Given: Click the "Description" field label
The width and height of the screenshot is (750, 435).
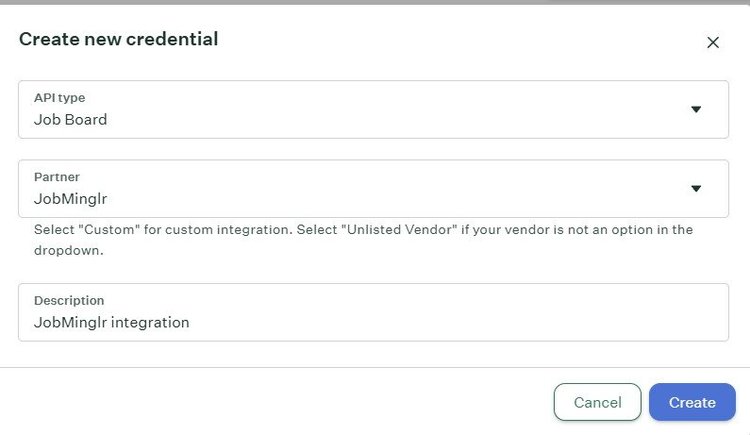Looking at the screenshot, I should click(x=69, y=300).
